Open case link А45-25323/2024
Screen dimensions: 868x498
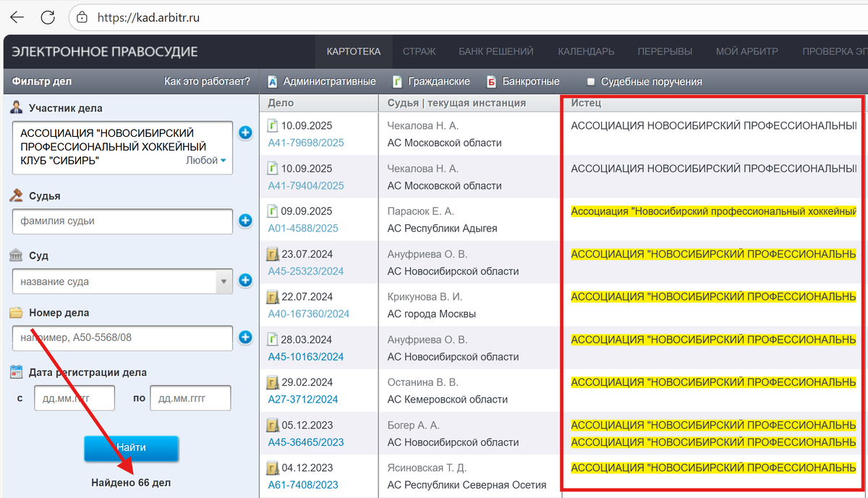point(306,271)
